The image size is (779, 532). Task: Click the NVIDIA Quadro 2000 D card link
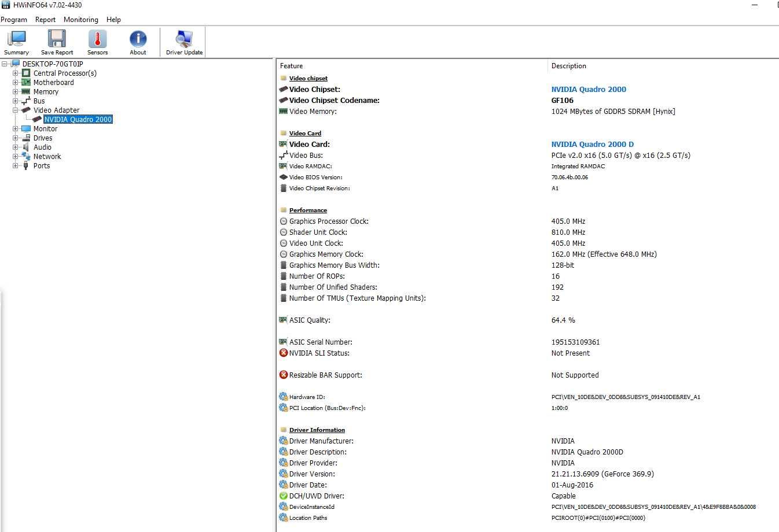pos(593,145)
